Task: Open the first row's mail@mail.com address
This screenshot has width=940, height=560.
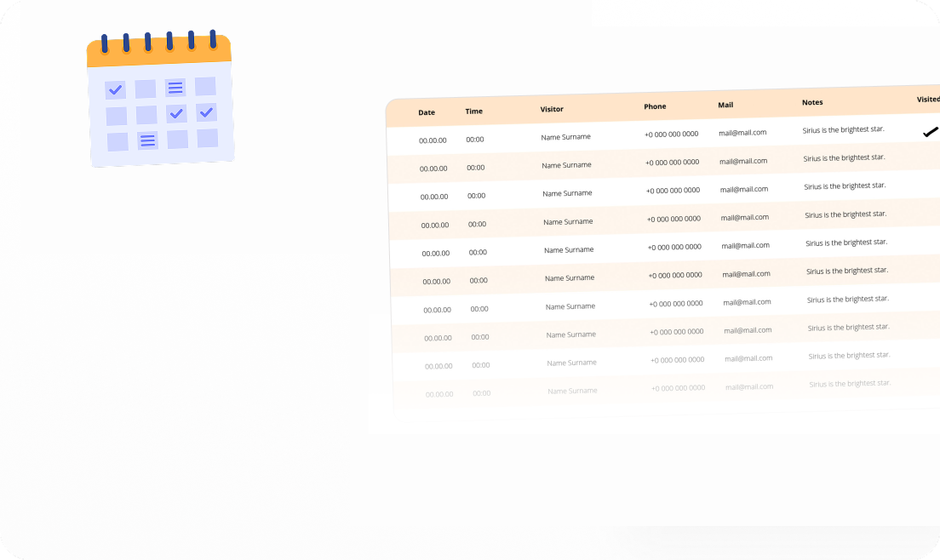Action: 742,133
